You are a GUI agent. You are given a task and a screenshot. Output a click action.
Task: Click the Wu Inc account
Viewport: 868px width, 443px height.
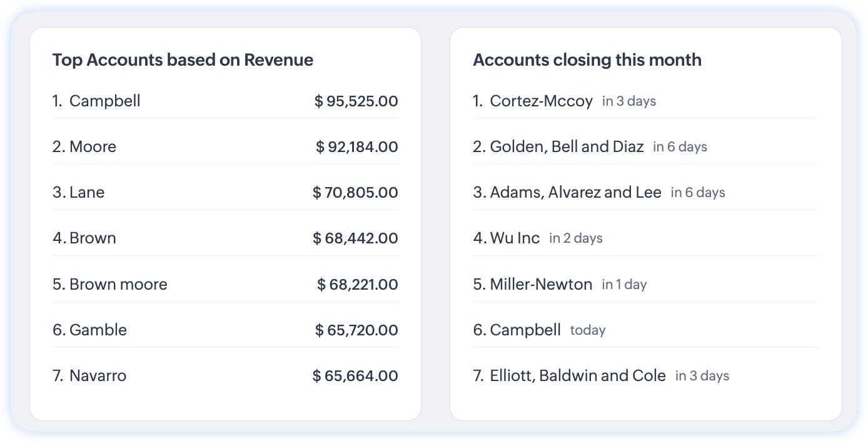(x=515, y=238)
